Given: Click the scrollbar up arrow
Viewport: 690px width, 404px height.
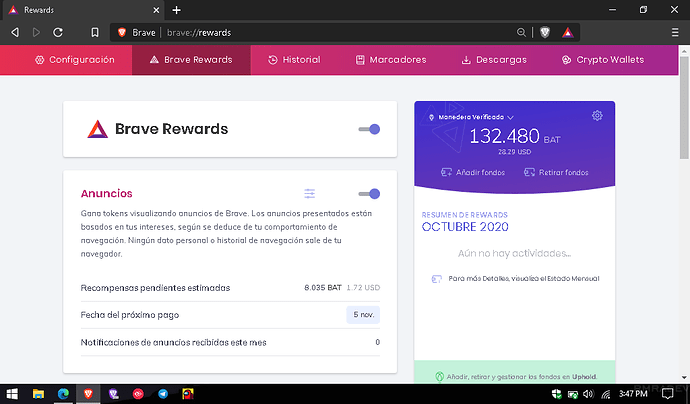Looking at the screenshot, I should (684, 51).
